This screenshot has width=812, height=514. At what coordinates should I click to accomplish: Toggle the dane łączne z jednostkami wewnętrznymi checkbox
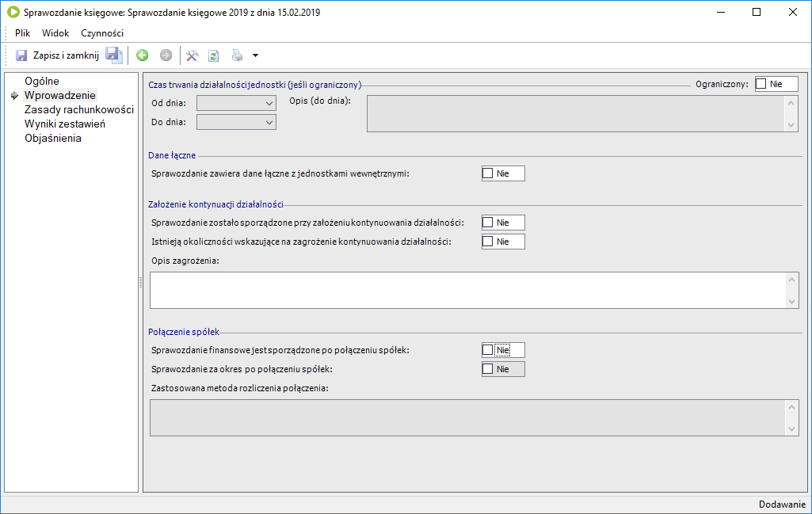click(x=488, y=173)
